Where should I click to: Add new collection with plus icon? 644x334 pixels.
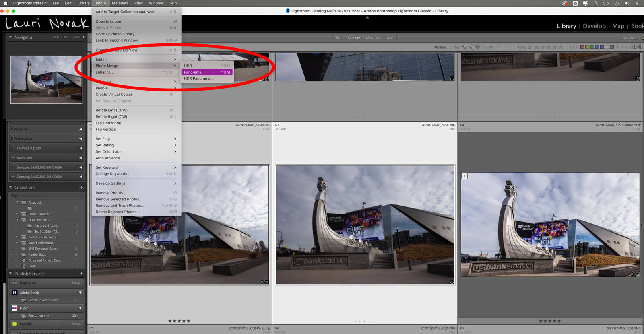point(81,188)
